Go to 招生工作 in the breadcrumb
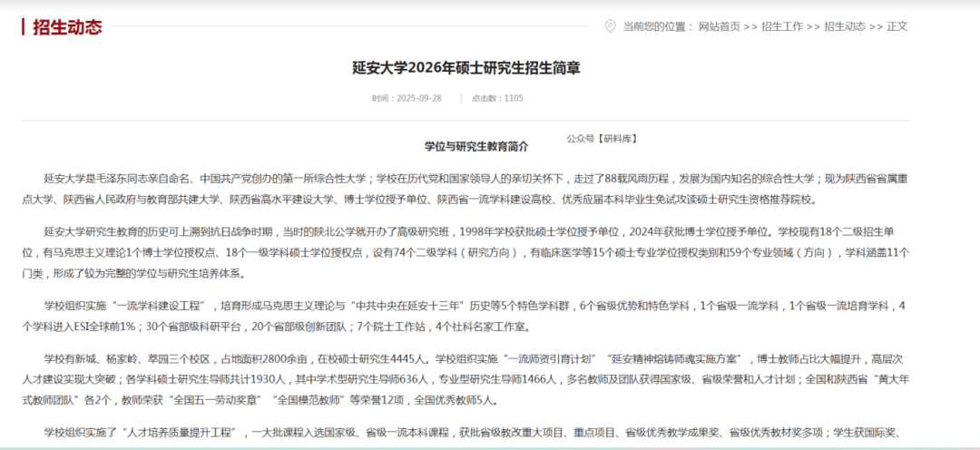This screenshot has width=980, height=450. click(x=781, y=26)
